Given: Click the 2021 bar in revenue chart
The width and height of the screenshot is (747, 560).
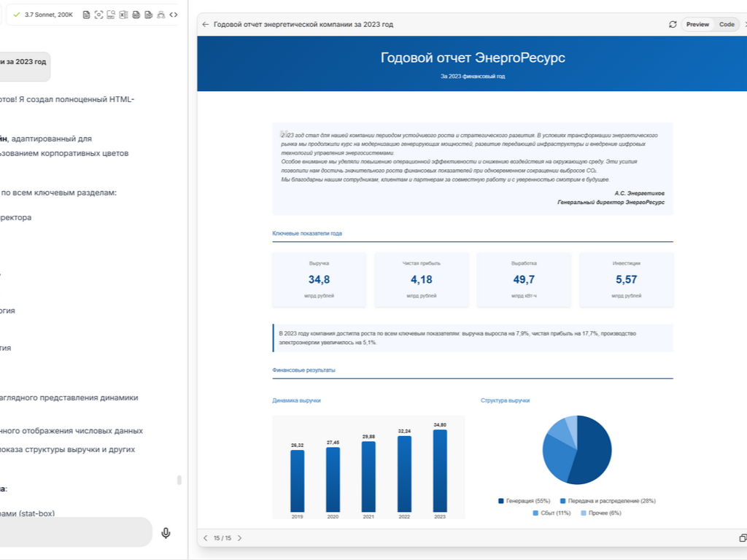Looking at the screenshot, I should [368, 477].
